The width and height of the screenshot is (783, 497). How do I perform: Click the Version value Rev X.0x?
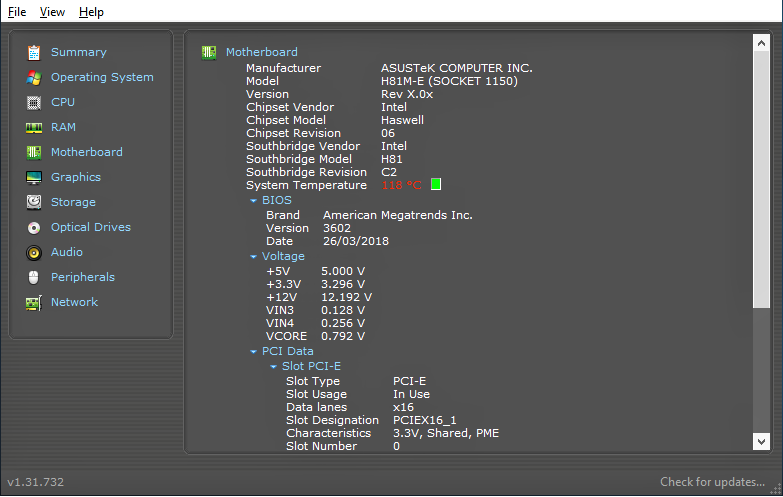point(406,94)
